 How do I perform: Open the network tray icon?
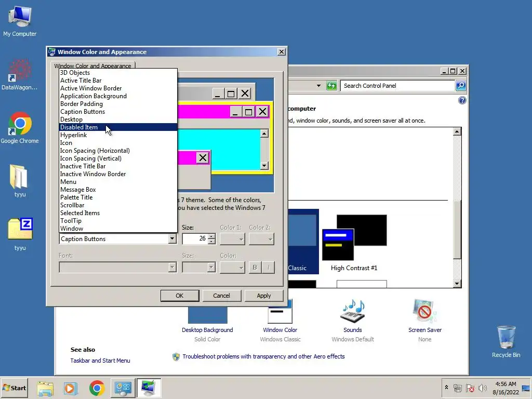pyautogui.click(x=458, y=388)
